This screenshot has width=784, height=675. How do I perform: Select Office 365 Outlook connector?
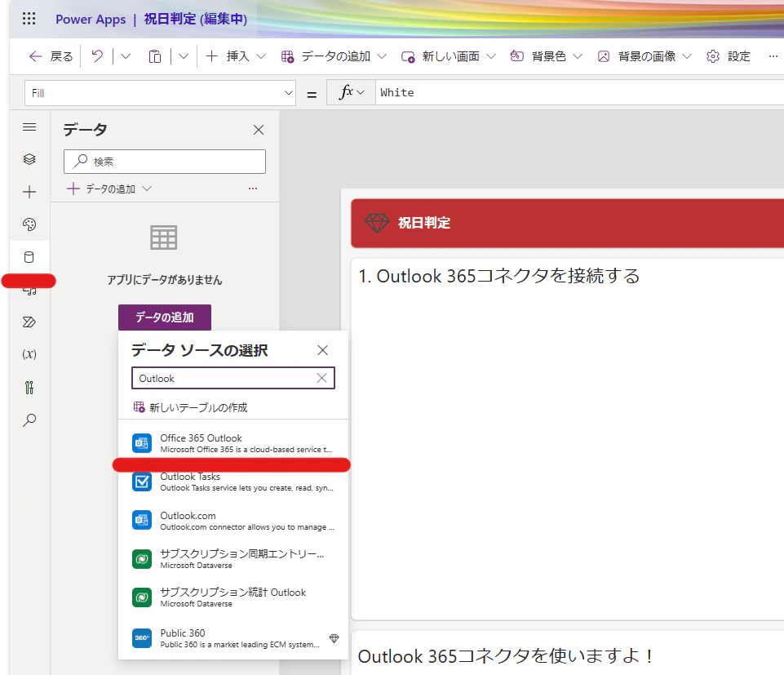coord(233,443)
